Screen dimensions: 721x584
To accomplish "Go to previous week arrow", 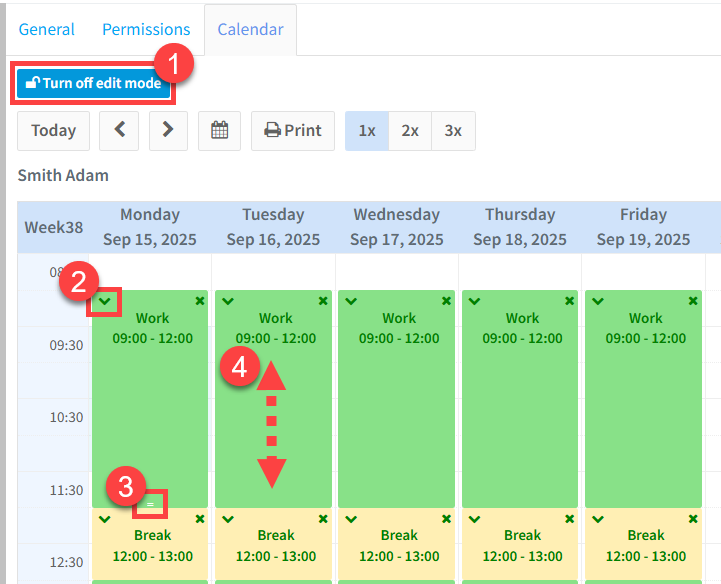I will pos(119,131).
